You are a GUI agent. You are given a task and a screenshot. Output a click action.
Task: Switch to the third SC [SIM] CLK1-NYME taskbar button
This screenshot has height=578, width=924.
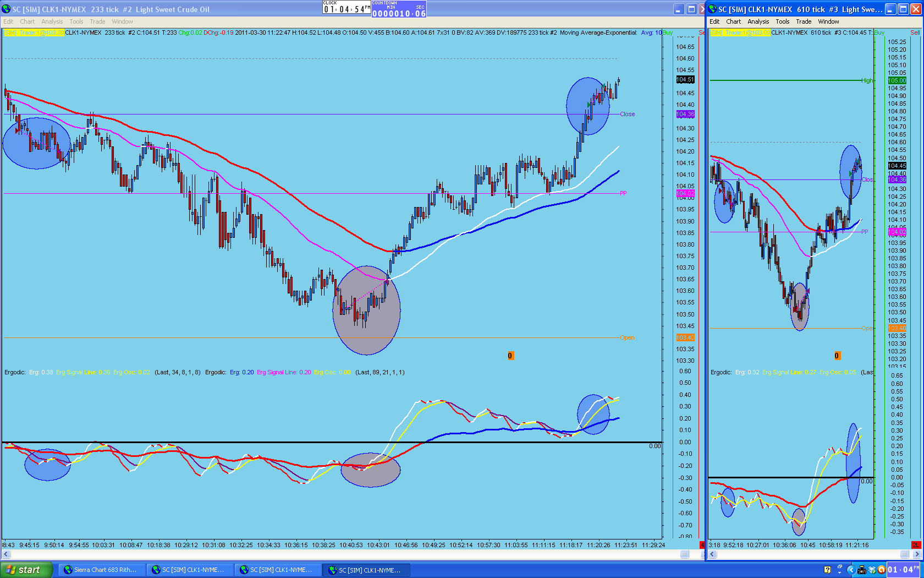tap(366, 570)
